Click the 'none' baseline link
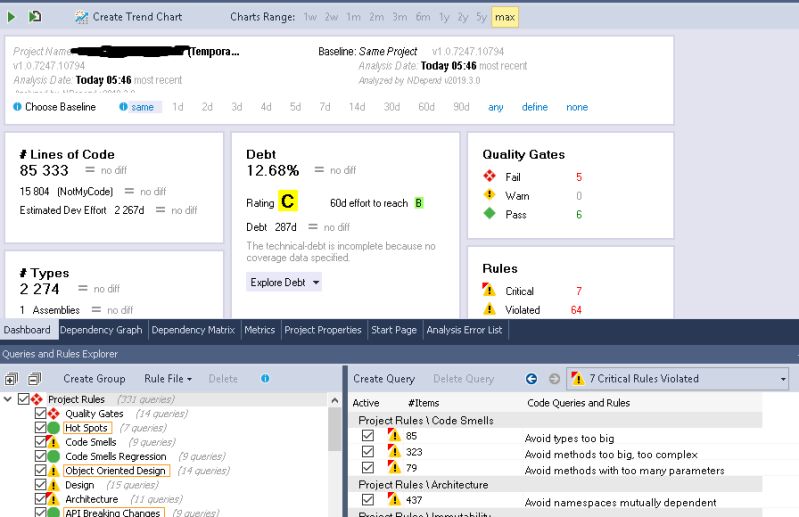 tap(577, 107)
